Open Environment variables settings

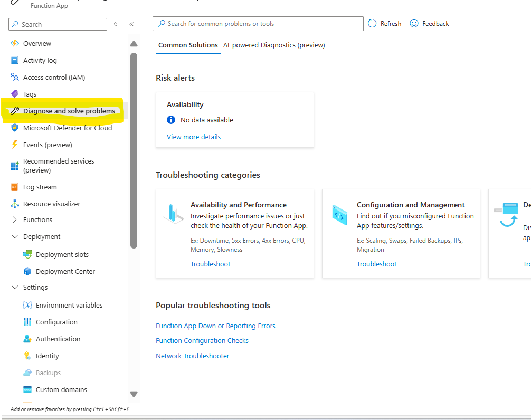pos(69,305)
